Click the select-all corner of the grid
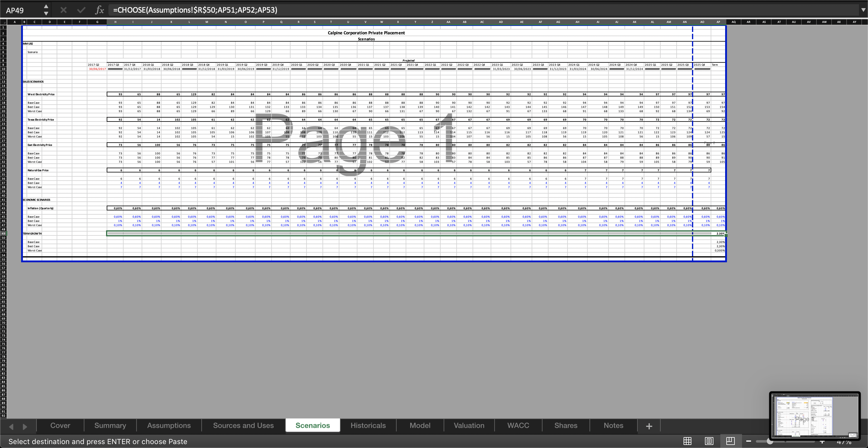This screenshot has height=448, width=868. click(x=3, y=22)
